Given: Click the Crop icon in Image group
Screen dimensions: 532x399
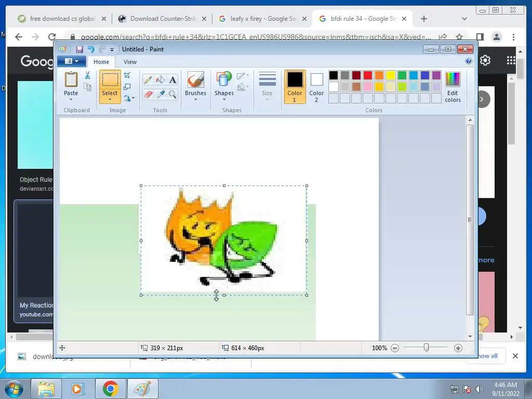Looking at the screenshot, I should [127, 75].
